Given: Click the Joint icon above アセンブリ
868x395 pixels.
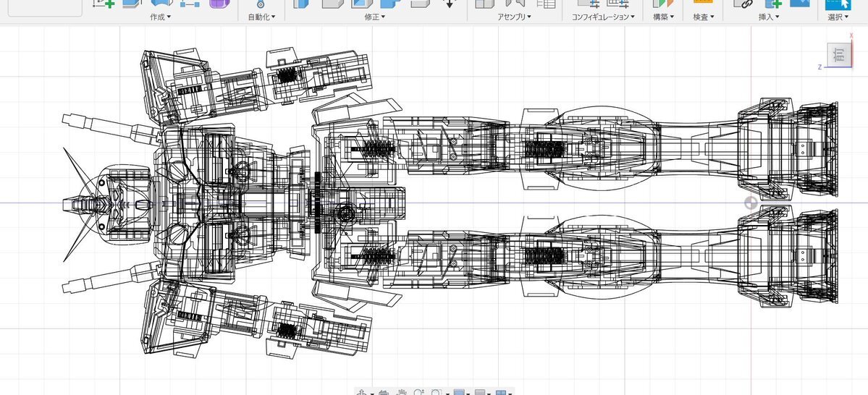Looking at the screenshot, I should coord(515,3).
